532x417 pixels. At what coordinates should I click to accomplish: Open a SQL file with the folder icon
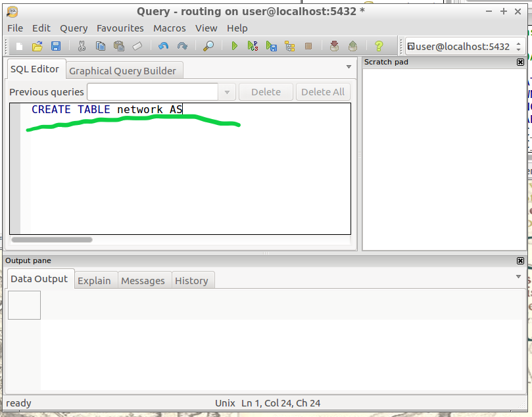(x=37, y=46)
